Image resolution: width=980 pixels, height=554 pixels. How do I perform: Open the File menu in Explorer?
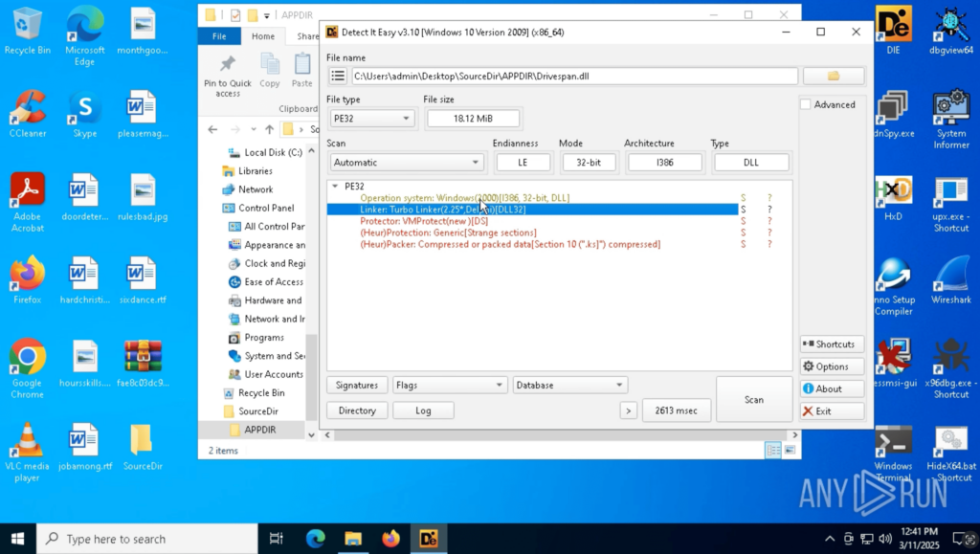pos(219,36)
